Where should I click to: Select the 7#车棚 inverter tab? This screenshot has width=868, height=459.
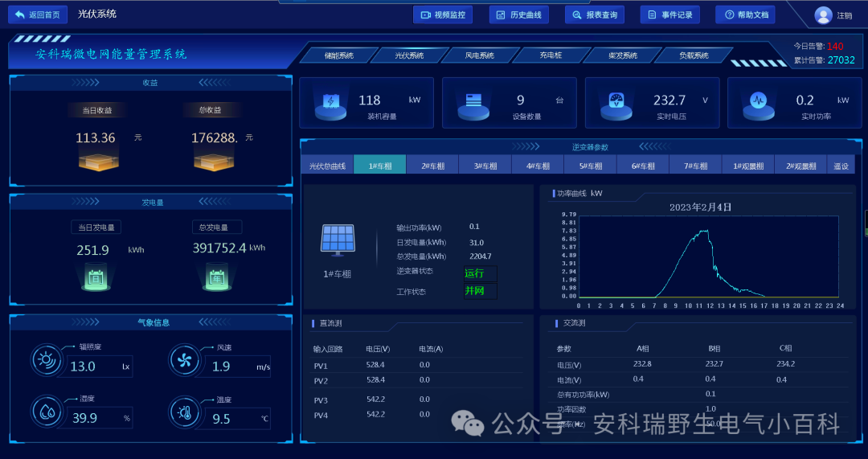tap(696, 165)
